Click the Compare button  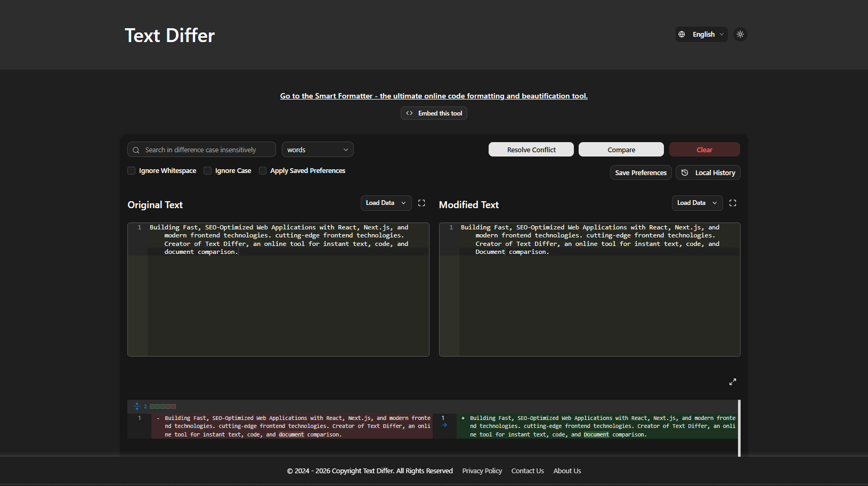click(x=621, y=150)
